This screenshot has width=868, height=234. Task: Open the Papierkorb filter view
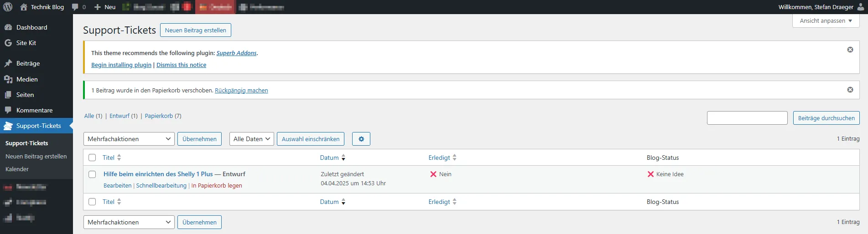(159, 116)
